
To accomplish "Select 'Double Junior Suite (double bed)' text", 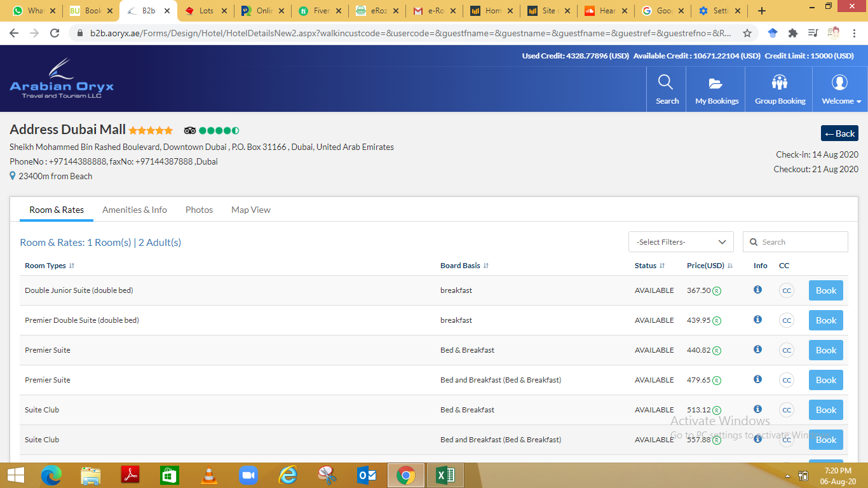I will pyautogui.click(x=79, y=290).
